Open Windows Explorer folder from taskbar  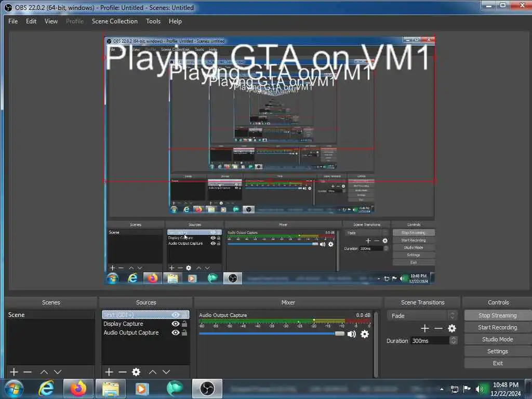pyautogui.click(x=111, y=389)
